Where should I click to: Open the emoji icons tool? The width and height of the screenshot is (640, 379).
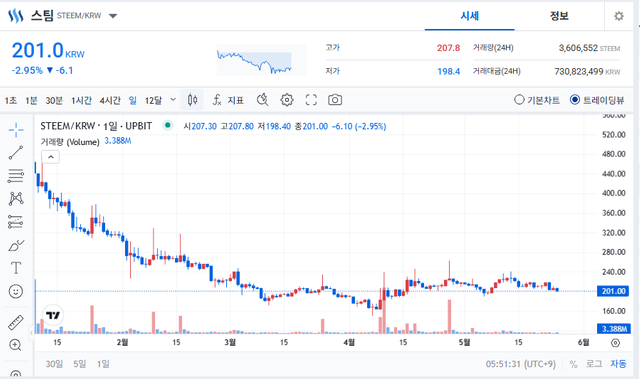click(x=16, y=291)
